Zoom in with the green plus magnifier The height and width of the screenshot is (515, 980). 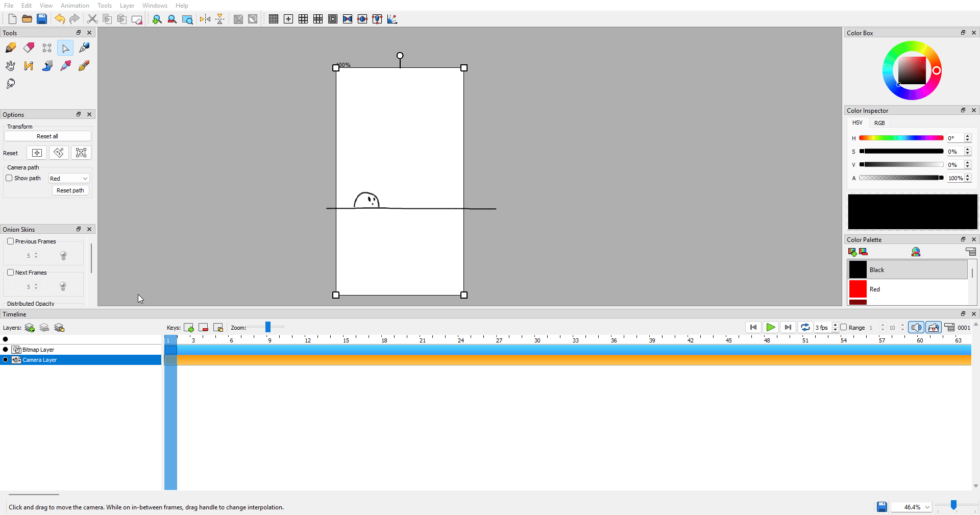157,19
